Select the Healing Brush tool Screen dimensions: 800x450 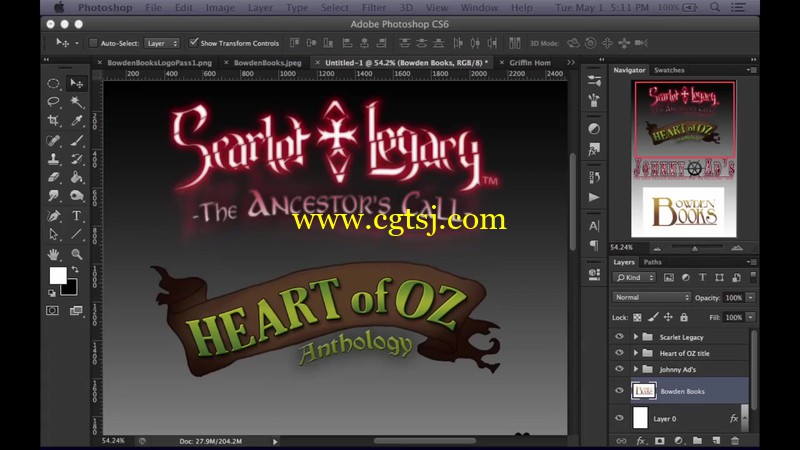point(53,140)
